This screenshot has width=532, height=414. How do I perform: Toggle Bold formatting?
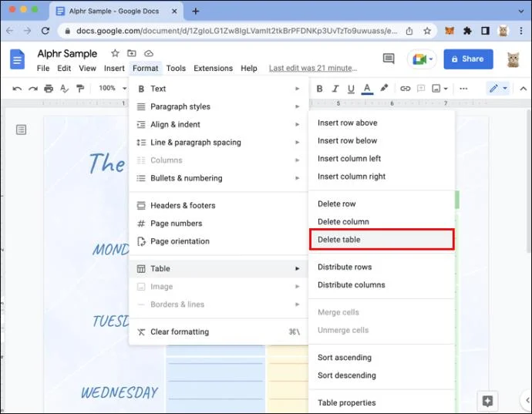coord(319,89)
